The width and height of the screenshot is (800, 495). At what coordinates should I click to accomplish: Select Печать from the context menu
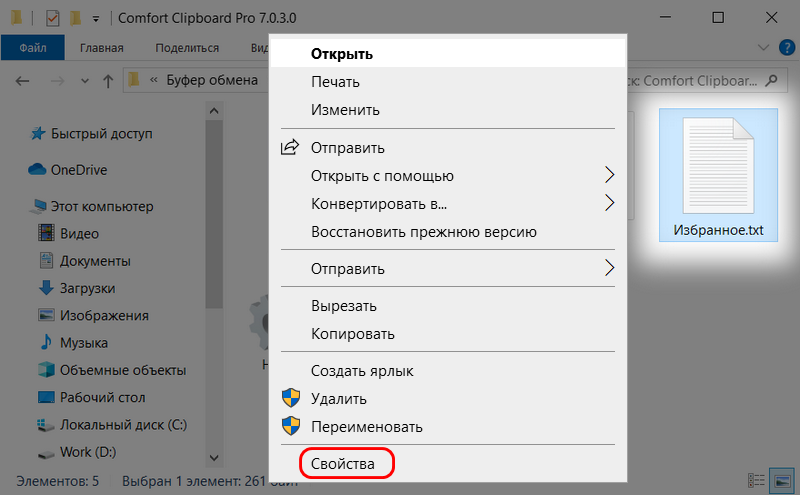pyautogui.click(x=335, y=82)
